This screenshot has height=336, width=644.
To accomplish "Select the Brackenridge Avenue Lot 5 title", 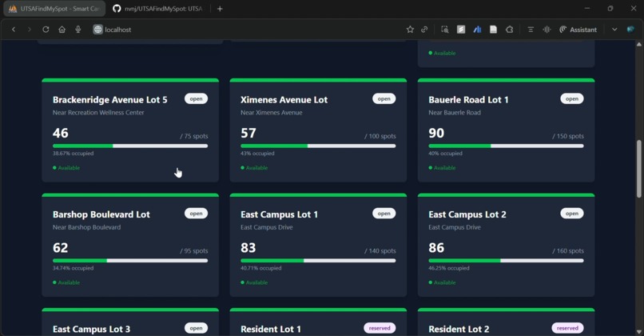I will (110, 100).
